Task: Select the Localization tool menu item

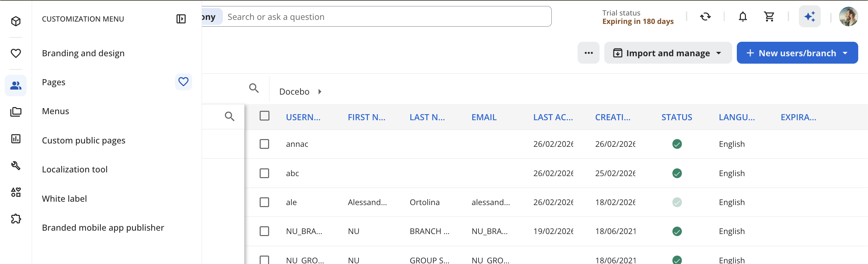Action: [x=75, y=169]
